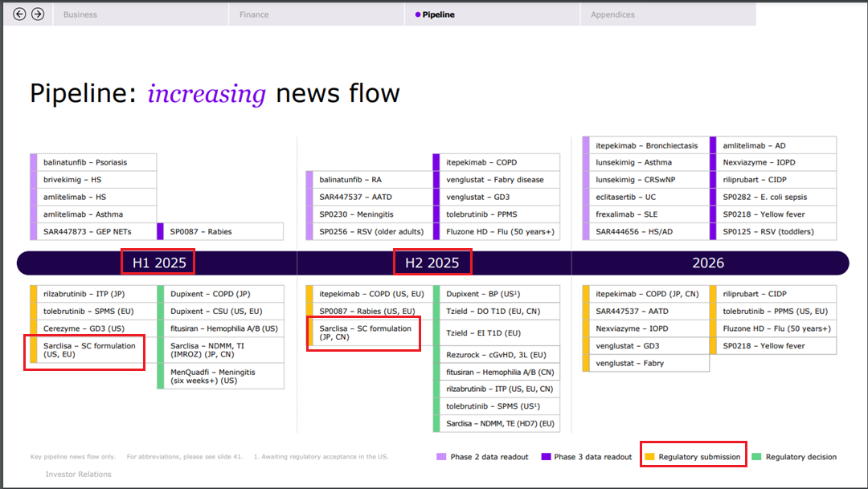
Task: Click the 2026 timeline label
Action: click(x=708, y=263)
